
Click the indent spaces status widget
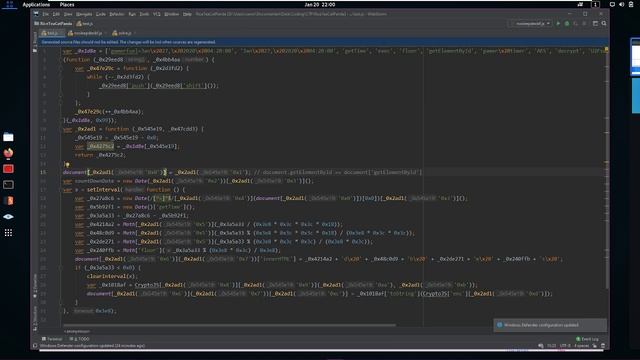point(582,346)
